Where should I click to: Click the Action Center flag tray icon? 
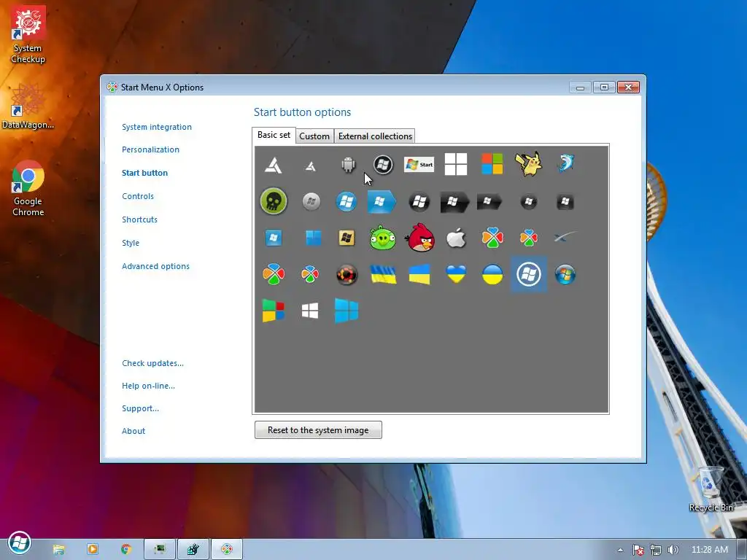[638, 550]
